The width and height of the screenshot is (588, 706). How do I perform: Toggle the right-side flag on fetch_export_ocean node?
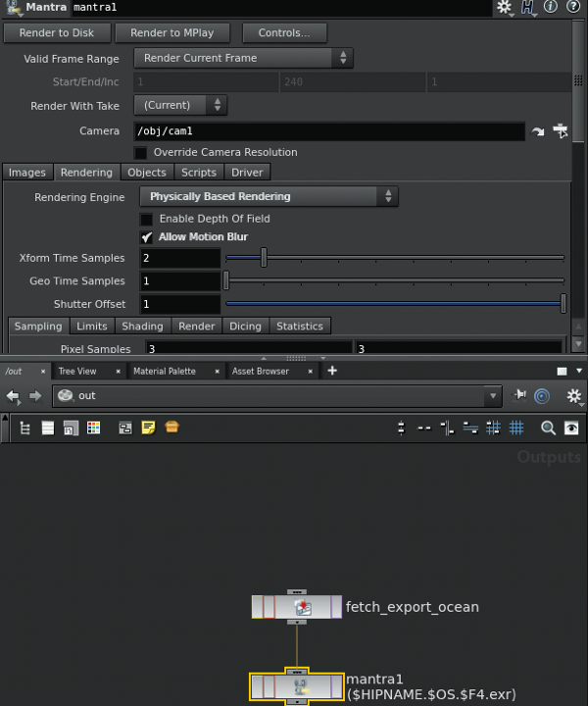pyautogui.click(x=336, y=607)
